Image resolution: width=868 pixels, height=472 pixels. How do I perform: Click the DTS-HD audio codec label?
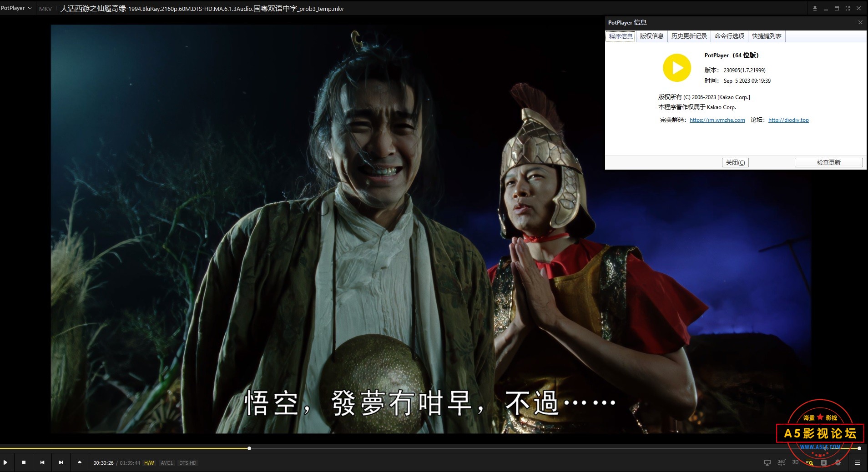(187, 463)
